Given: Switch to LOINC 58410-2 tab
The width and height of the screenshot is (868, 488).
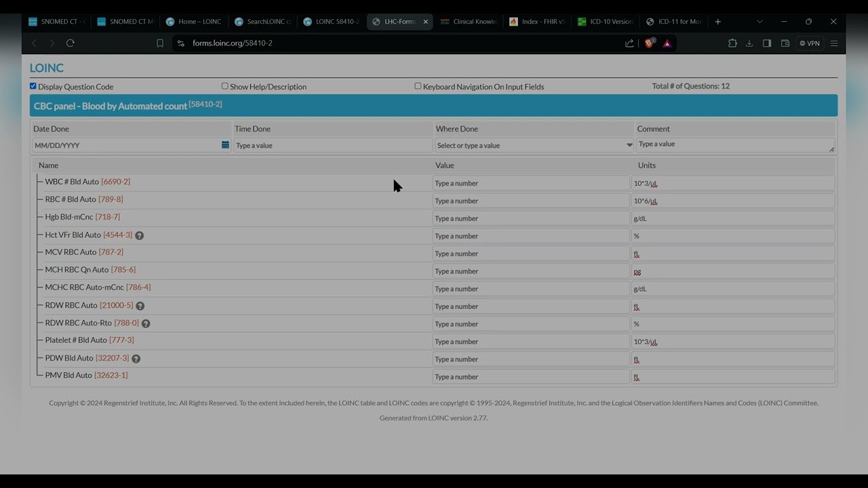Looking at the screenshot, I should click(331, 22).
